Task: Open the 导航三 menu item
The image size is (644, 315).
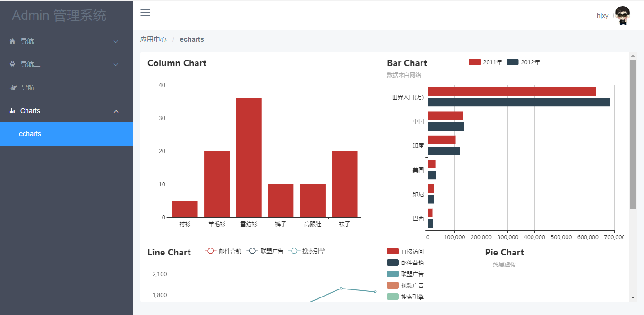Action: pos(67,87)
